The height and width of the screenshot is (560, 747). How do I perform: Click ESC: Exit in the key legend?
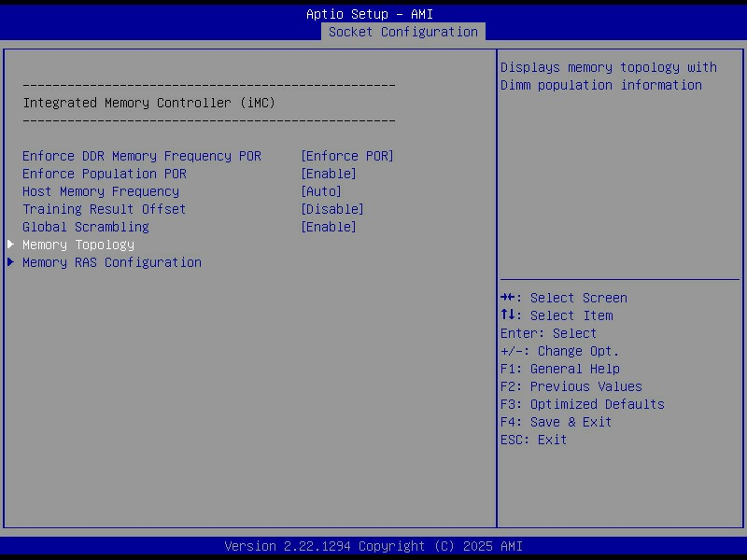533,440
